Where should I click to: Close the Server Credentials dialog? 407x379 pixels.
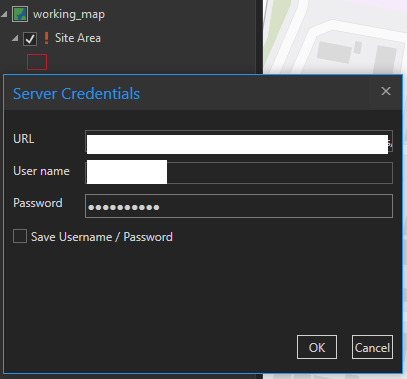pos(386,91)
